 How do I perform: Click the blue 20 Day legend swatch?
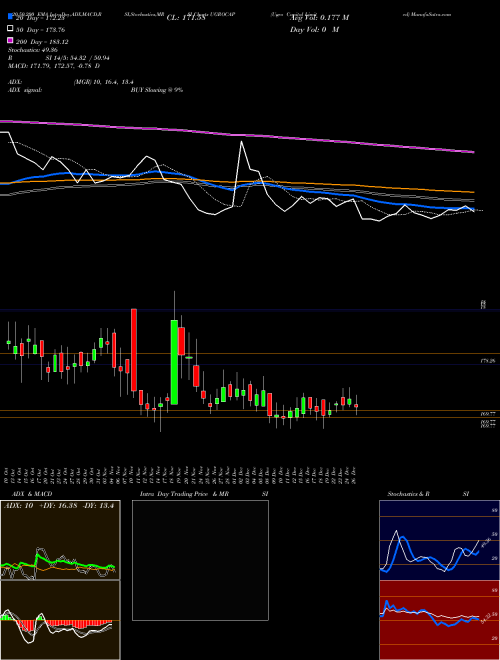(x=10, y=17)
